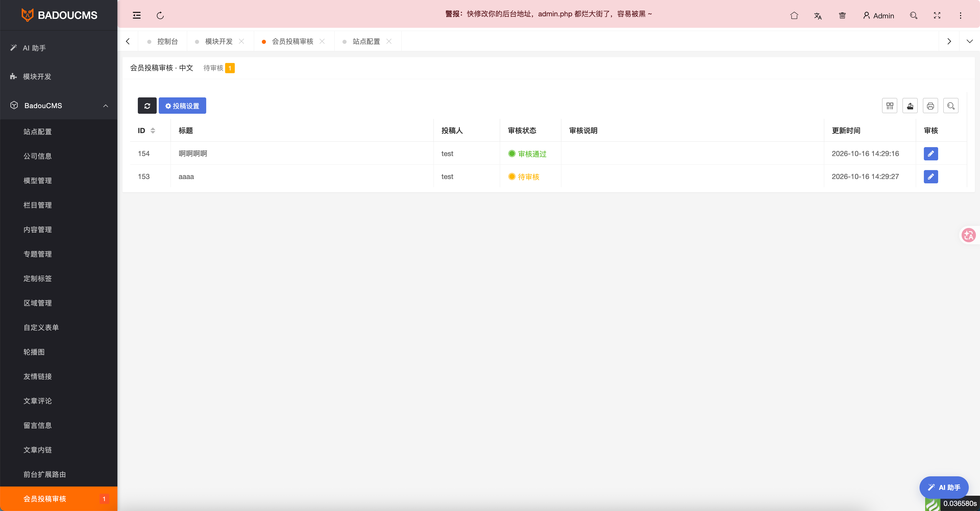Click the refresh page icon in the top bar

pos(160,16)
